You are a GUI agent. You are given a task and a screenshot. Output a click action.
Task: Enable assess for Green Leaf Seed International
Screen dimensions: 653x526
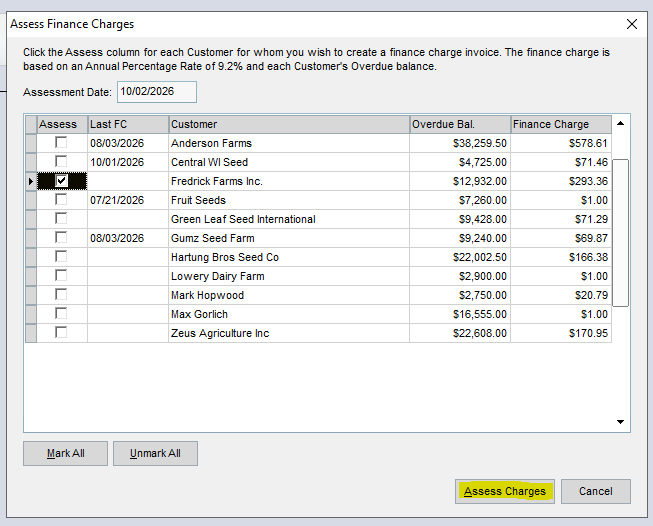[61, 218]
